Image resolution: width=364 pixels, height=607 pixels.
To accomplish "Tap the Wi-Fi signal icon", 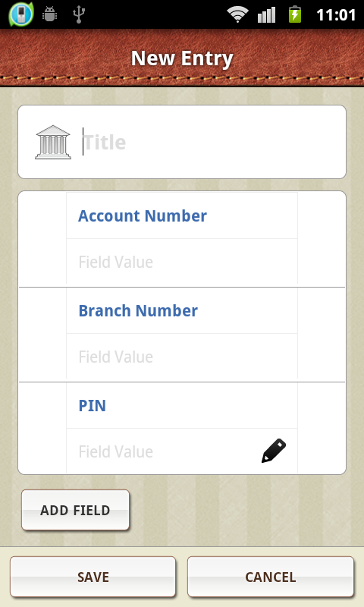I will [x=237, y=14].
